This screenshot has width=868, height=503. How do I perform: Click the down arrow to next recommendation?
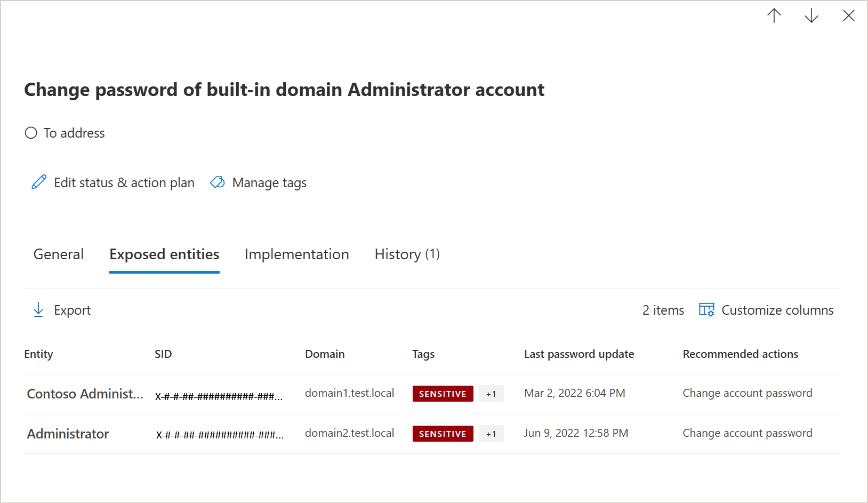click(x=811, y=16)
